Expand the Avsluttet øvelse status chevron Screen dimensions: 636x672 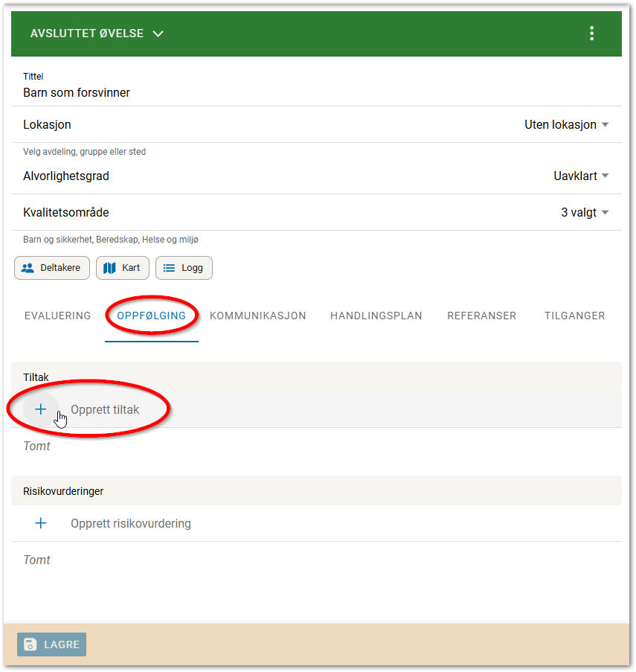point(157,33)
